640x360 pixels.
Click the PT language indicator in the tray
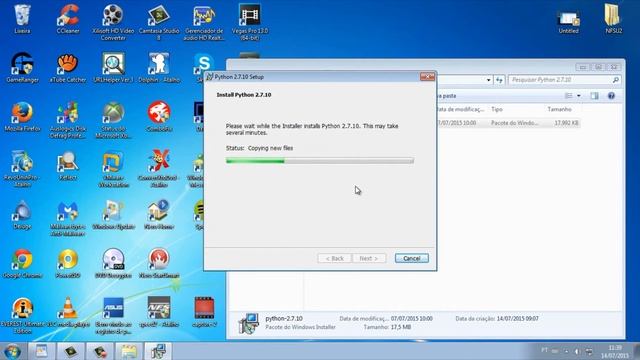pyautogui.click(x=544, y=350)
